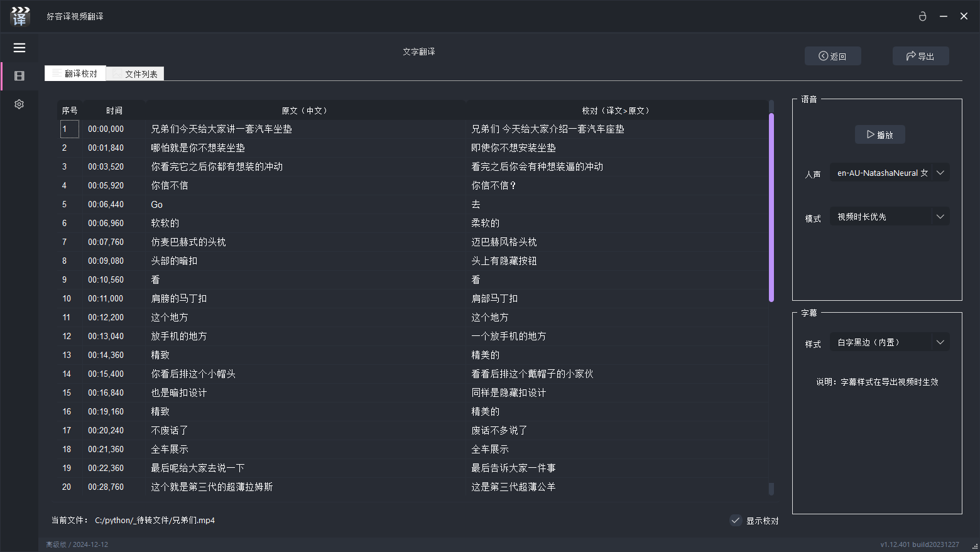Screen dimensions: 980x552
Task: Open the hamburger menu in sidebar
Action: coord(19,48)
